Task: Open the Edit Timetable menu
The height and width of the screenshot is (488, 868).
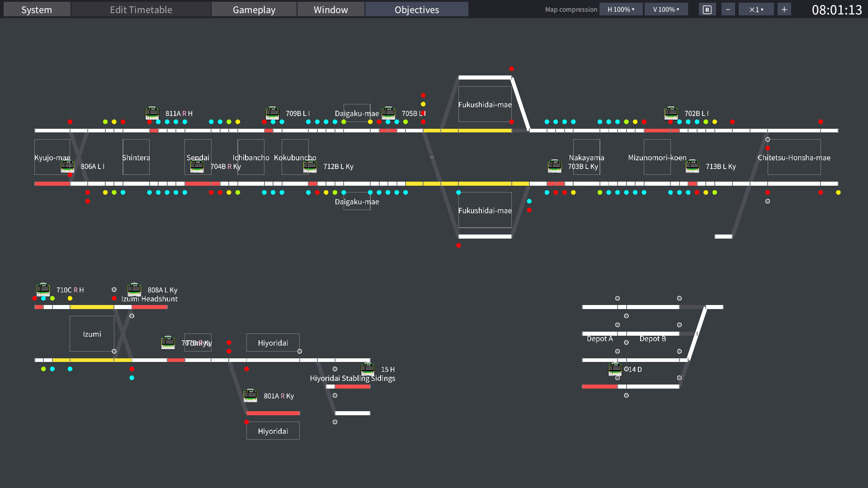Action: click(x=141, y=9)
